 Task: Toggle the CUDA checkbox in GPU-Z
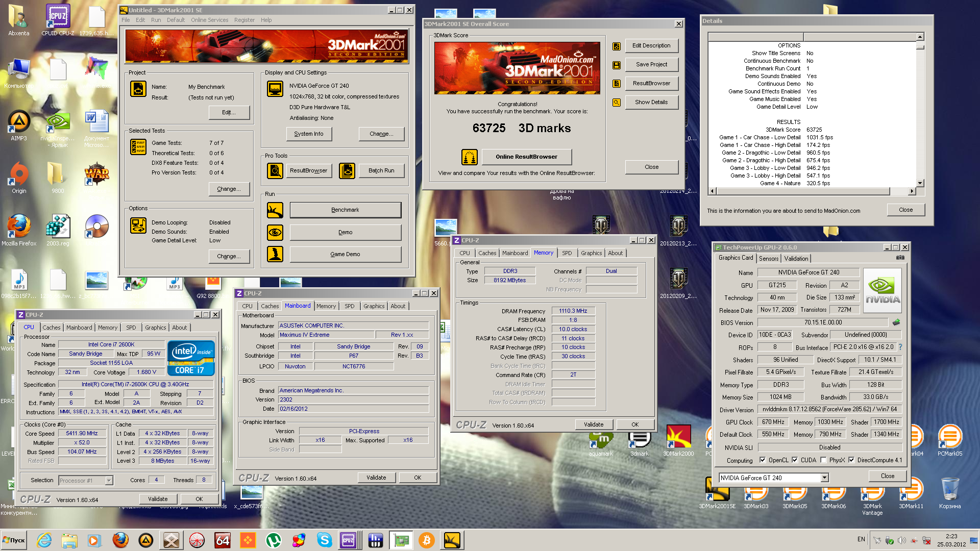click(795, 460)
